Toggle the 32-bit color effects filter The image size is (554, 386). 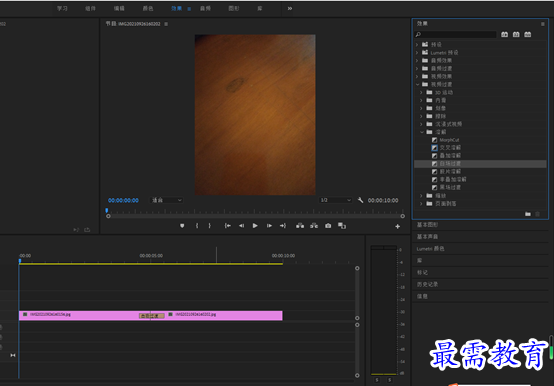tap(516, 34)
